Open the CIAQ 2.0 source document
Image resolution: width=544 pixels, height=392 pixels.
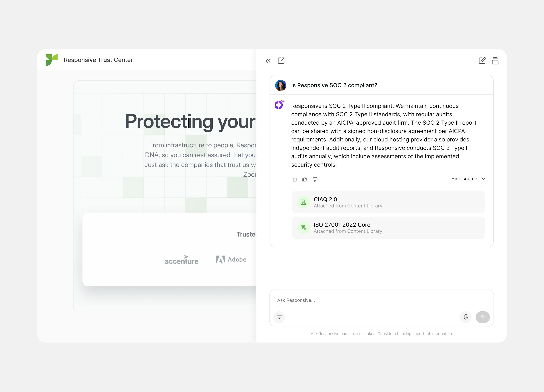click(x=388, y=202)
